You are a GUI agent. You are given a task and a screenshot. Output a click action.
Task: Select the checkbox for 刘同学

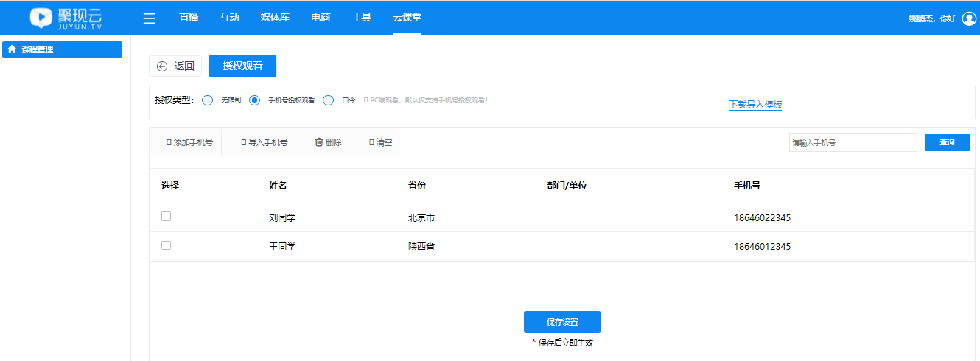pyautogui.click(x=166, y=217)
